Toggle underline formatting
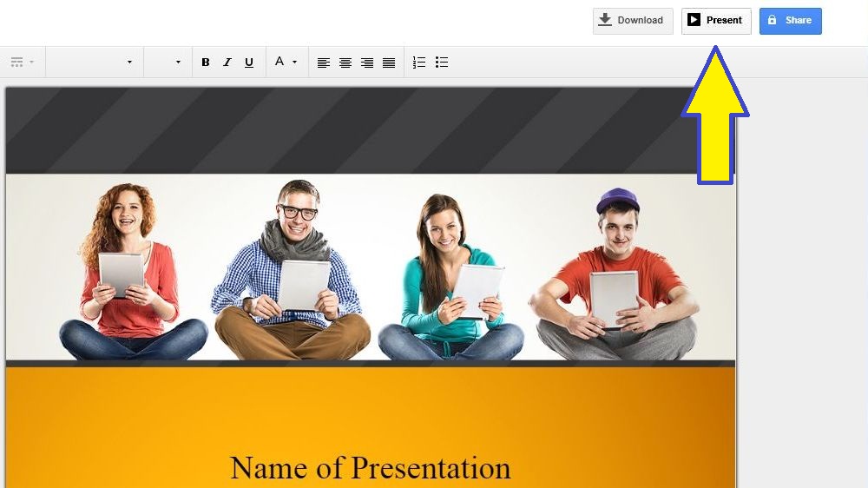Viewport: 868px width, 488px height. [249, 63]
